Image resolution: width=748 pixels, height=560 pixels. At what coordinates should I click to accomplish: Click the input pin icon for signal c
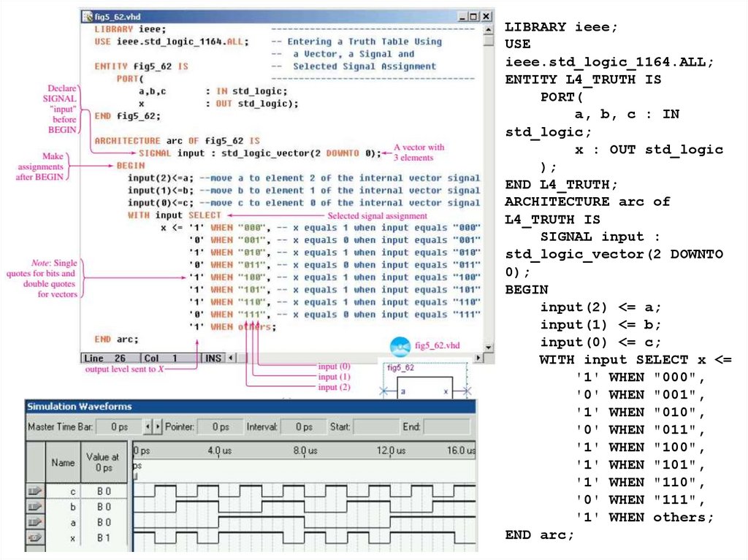tap(36, 491)
